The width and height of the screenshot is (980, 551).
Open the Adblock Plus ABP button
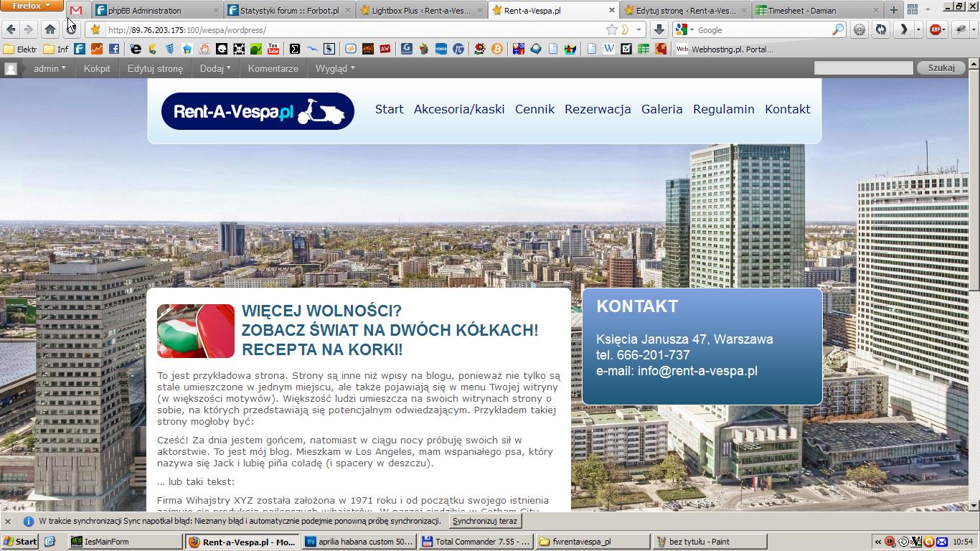tap(936, 29)
